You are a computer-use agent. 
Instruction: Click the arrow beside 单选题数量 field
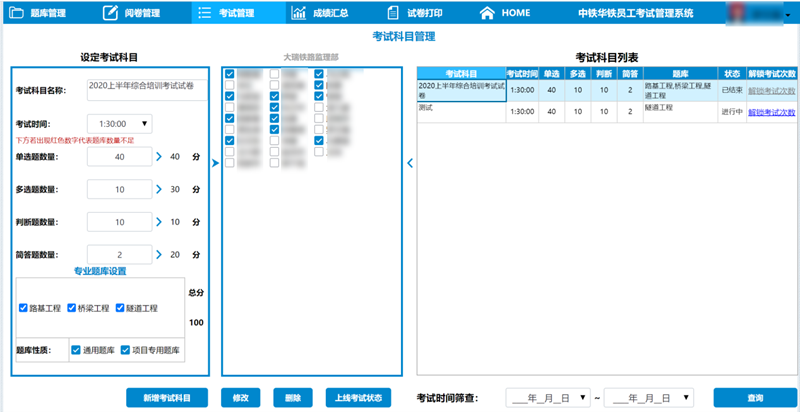(159, 157)
